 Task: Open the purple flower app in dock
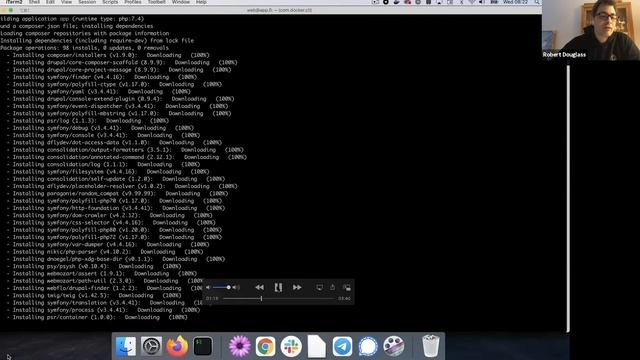pyautogui.click(x=240, y=346)
